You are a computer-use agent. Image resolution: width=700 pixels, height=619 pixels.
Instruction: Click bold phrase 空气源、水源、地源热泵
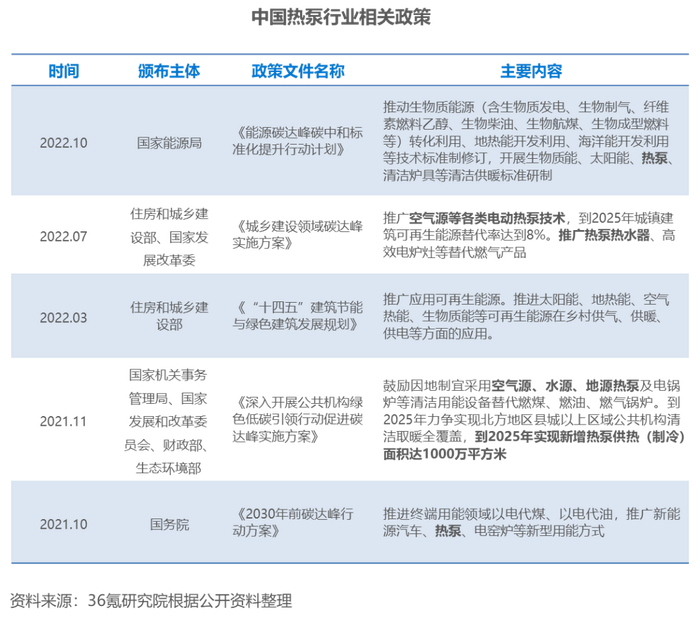coord(565,386)
